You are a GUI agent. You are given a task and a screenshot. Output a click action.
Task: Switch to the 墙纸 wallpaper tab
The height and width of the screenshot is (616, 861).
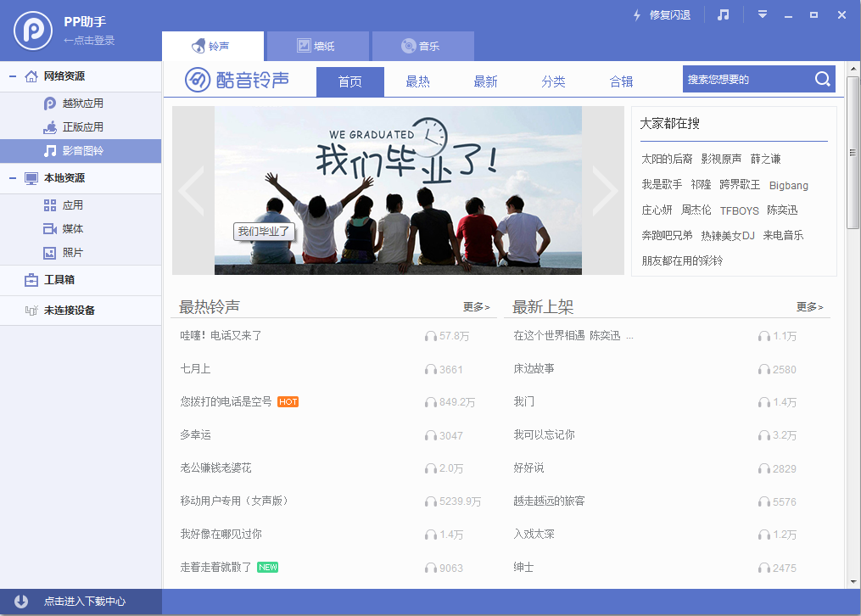[316, 45]
